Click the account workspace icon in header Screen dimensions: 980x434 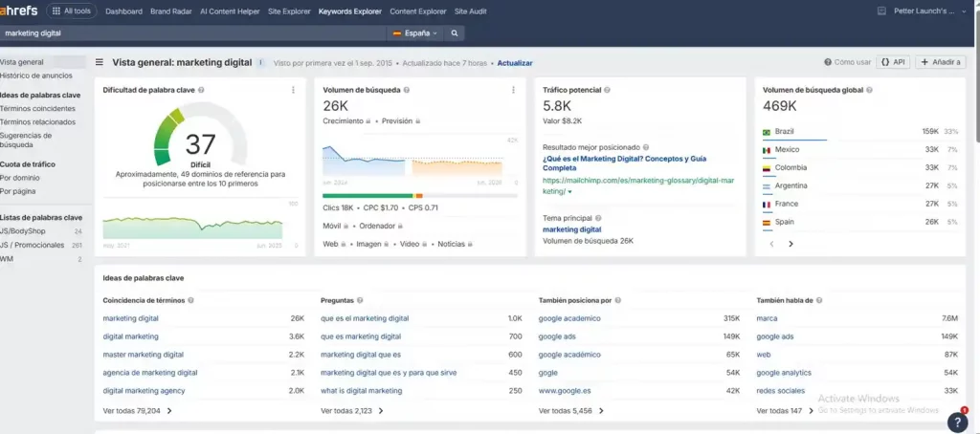point(881,11)
